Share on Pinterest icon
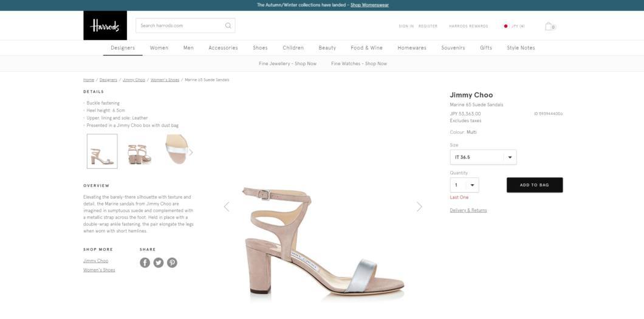644x319 pixels. coord(172,262)
